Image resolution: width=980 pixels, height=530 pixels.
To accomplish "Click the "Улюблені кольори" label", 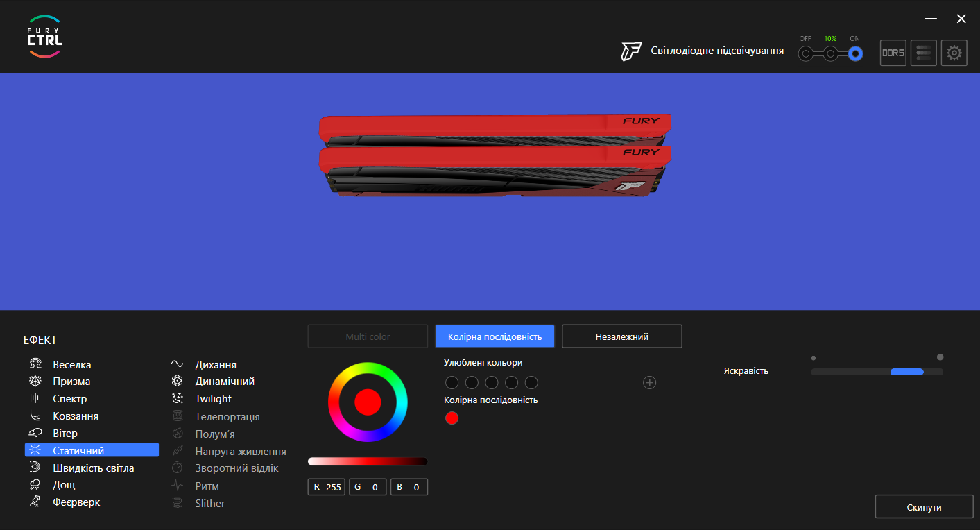I will [483, 362].
